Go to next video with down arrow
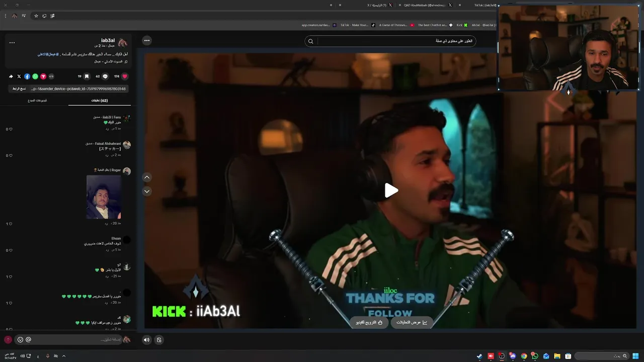This screenshot has width=644, height=362. click(x=147, y=191)
